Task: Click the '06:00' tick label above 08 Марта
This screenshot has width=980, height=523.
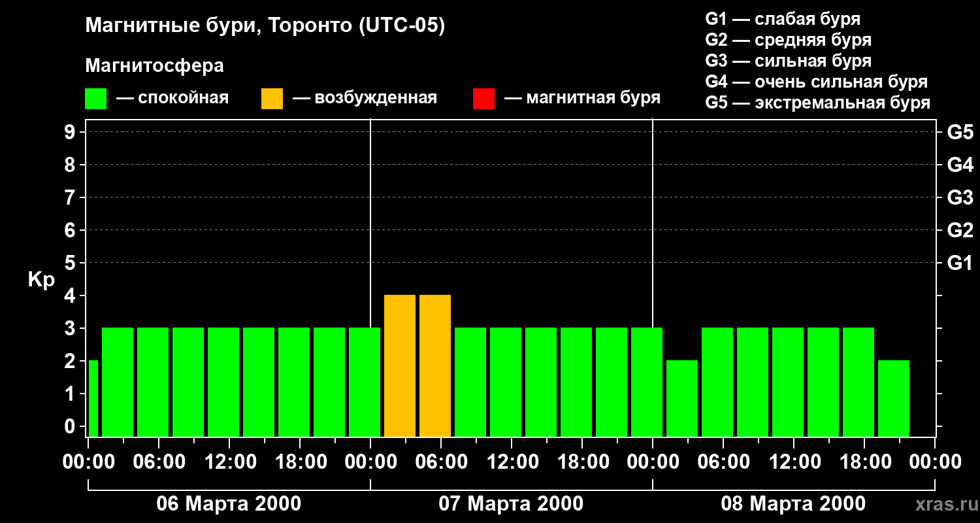Action: [x=723, y=462]
